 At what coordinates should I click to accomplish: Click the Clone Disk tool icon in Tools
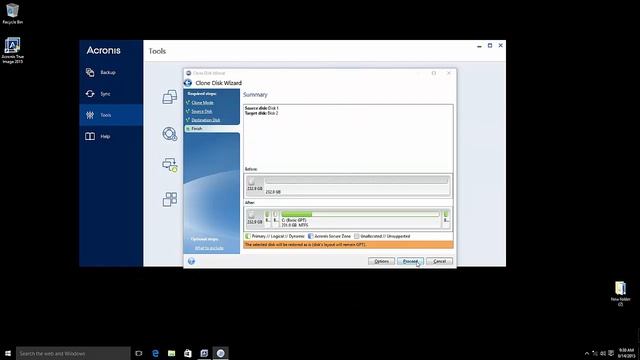click(170, 97)
